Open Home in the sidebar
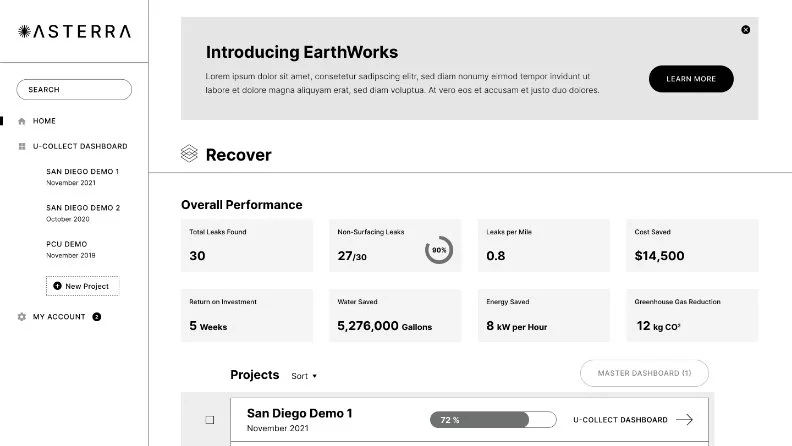Screen dimensions: 792x446 [x=44, y=121]
